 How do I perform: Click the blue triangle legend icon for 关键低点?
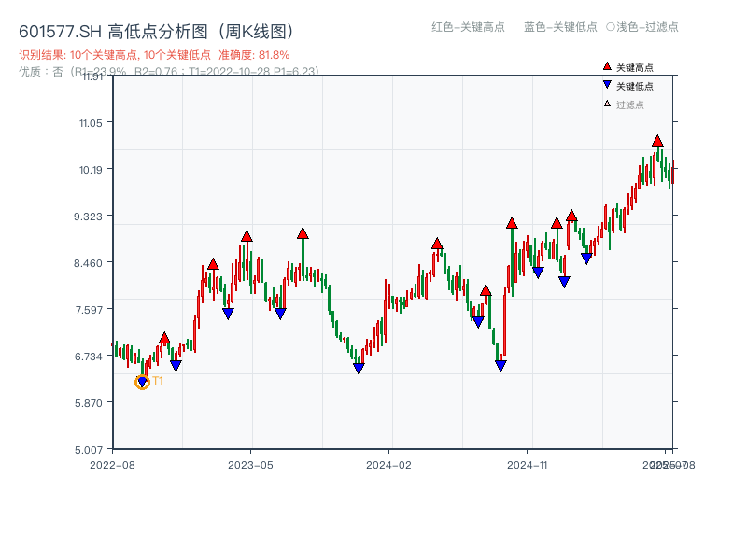607,85
